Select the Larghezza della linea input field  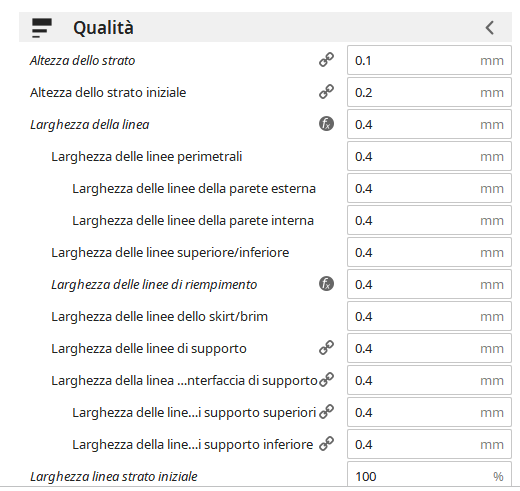point(429,124)
